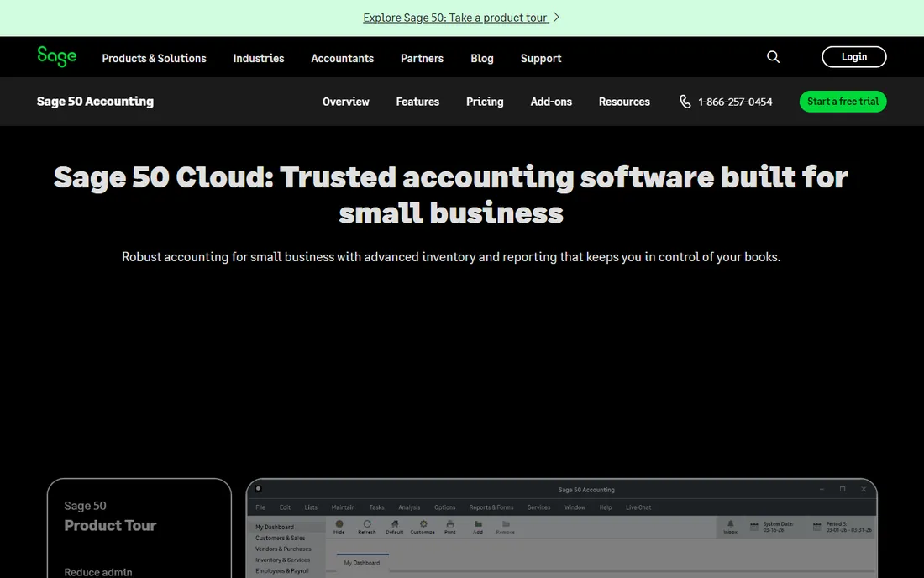The height and width of the screenshot is (578, 924).
Task: Open Help menu in Sage 50 window
Action: coord(605,507)
